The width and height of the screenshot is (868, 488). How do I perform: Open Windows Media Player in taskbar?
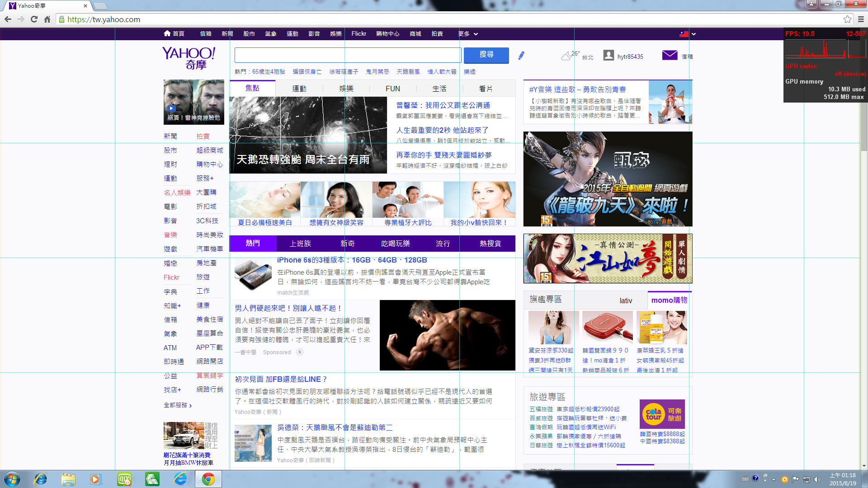point(96,479)
